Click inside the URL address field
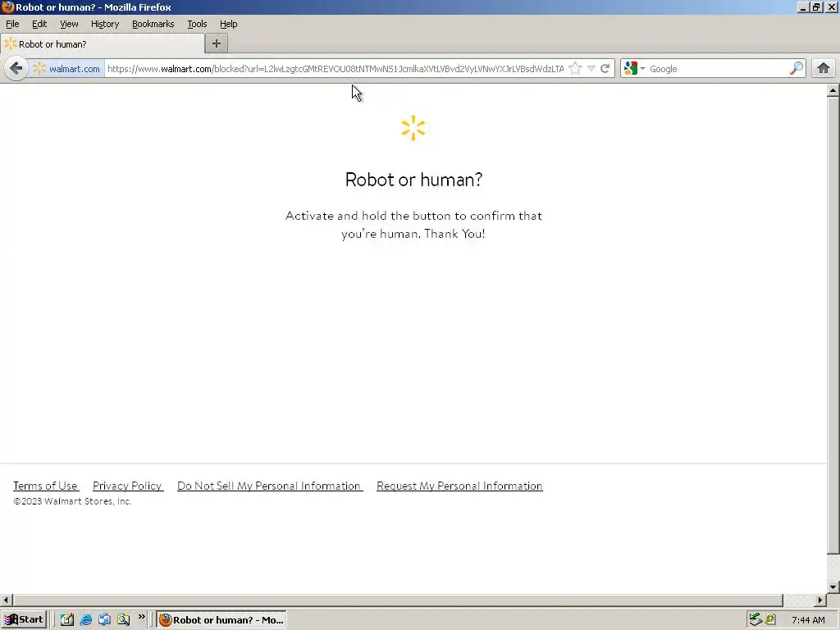840x630 pixels. (x=336, y=69)
